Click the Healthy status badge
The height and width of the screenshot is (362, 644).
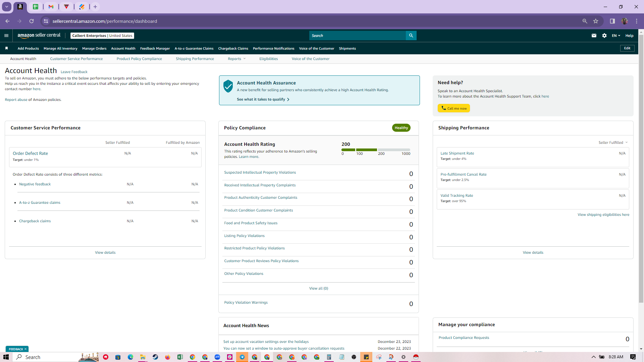[x=401, y=128]
